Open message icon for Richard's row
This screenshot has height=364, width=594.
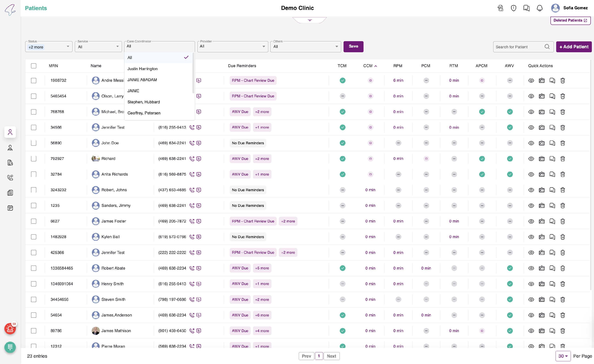[199, 159]
